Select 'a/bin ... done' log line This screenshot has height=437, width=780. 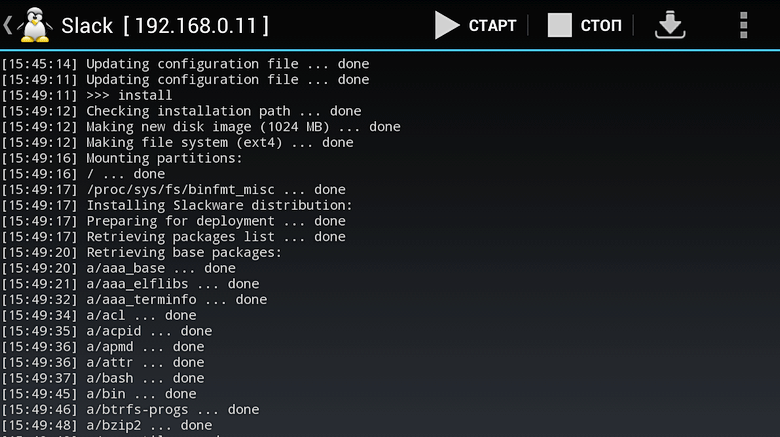pyautogui.click(x=98, y=394)
